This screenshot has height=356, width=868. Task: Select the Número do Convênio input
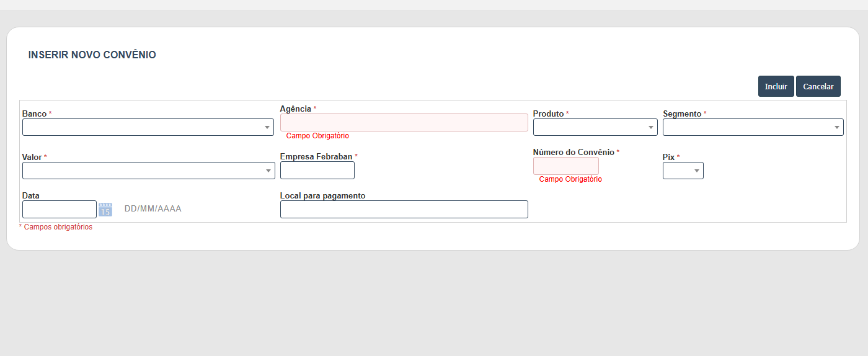[566, 166]
